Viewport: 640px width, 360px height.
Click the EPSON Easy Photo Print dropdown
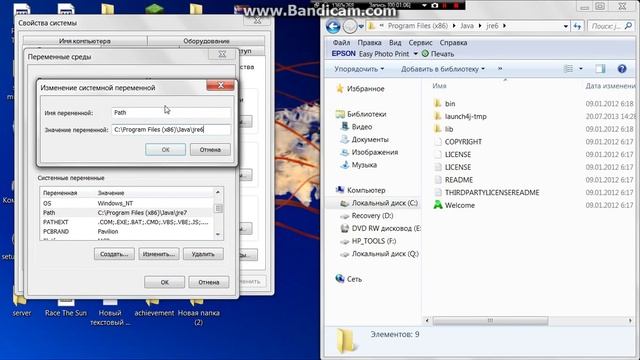pyautogui.click(x=416, y=54)
